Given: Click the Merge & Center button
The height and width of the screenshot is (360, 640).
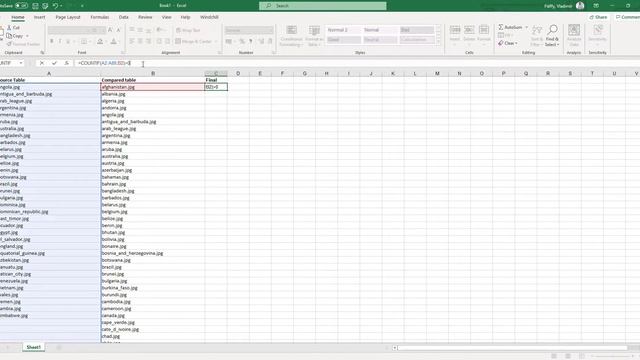Looking at the screenshot, I should 194,41.
